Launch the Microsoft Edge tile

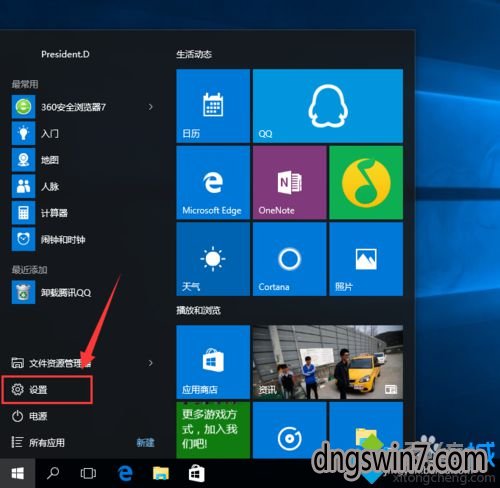pyautogui.click(x=213, y=183)
